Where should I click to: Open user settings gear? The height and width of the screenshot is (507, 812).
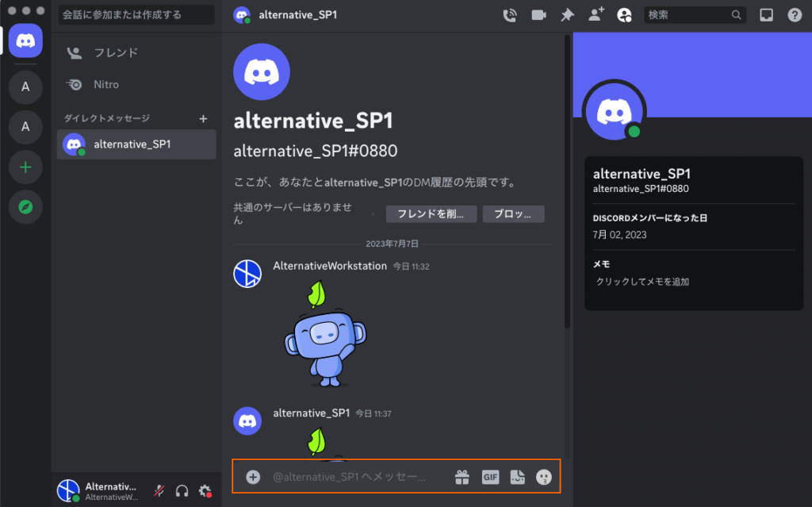205,491
